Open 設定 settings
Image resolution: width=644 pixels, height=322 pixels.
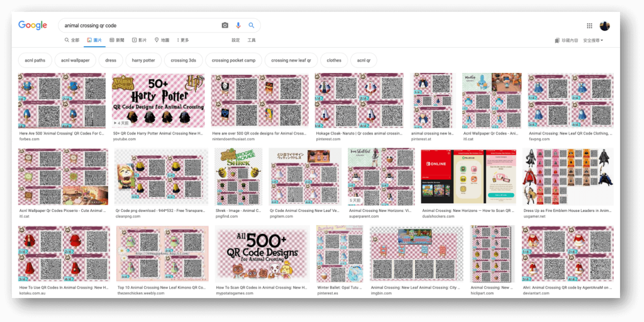coord(236,40)
